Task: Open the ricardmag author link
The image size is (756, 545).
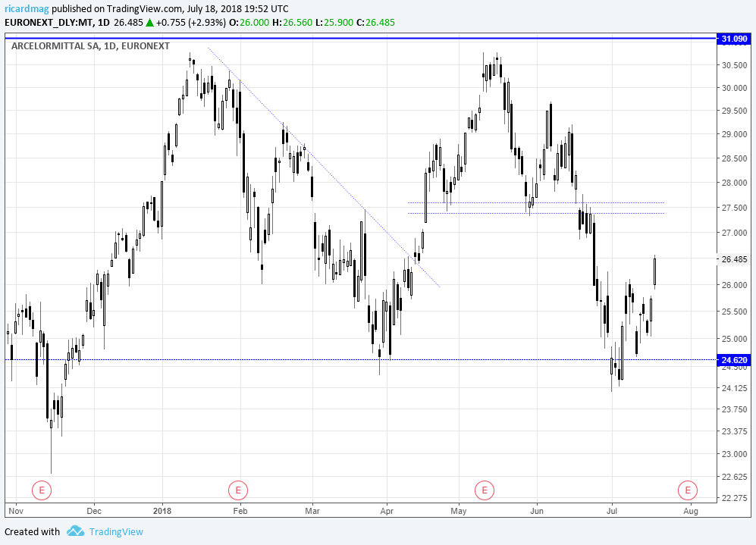Action: (27, 8)
